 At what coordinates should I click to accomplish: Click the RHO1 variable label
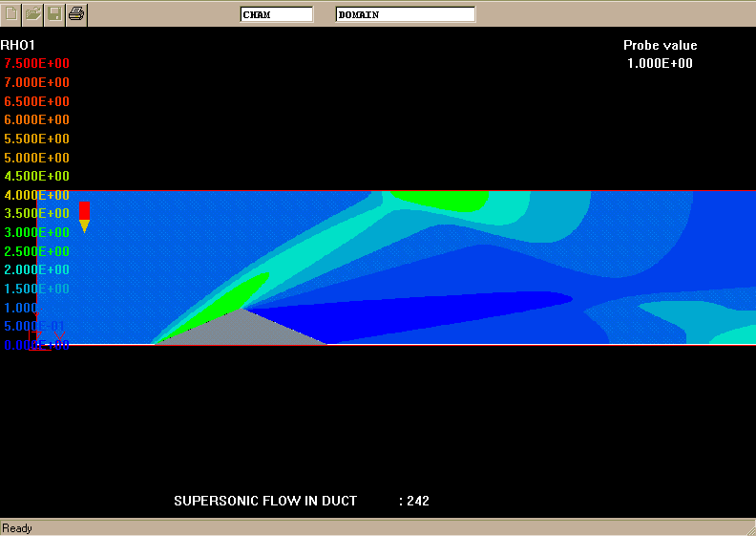(x=18, y=45)
